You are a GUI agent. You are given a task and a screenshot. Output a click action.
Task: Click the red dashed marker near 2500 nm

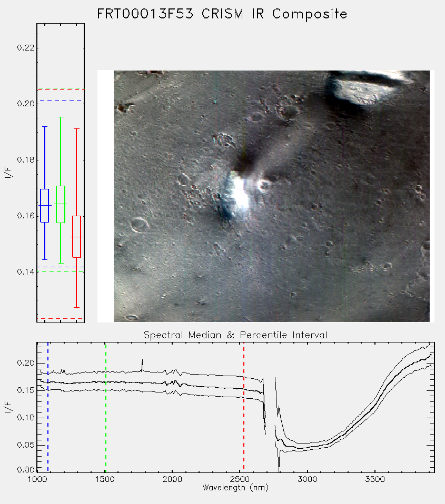(244, 407)
